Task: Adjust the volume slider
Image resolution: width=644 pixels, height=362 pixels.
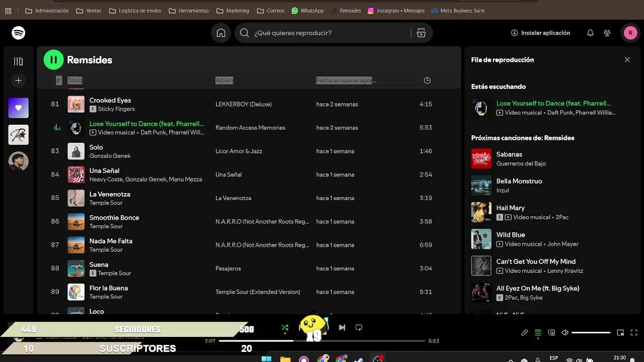Action: pyautogui.click(x=591, y=333)
